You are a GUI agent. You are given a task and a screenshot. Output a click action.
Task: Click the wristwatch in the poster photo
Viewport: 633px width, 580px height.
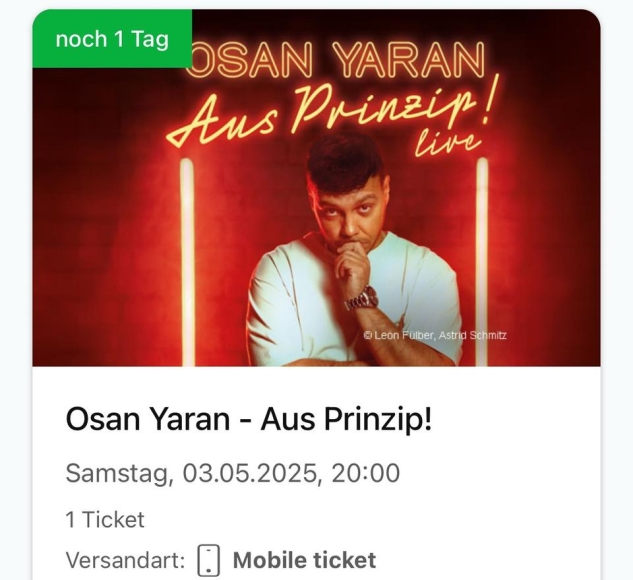362,300
